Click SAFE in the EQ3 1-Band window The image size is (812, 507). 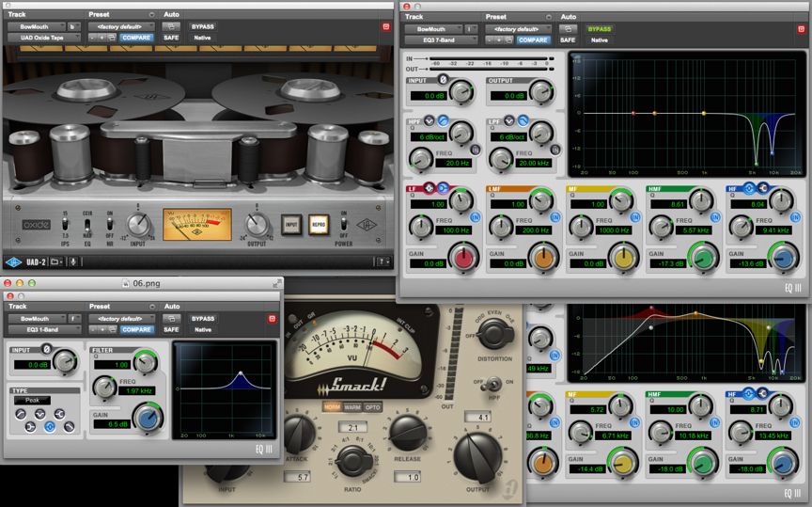tap(171, 330)
